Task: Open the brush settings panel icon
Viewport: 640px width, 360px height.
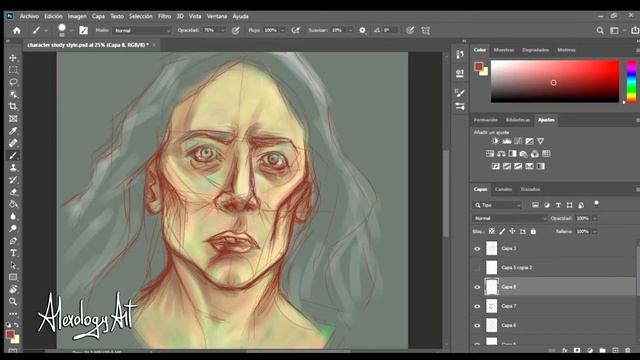Action: [x=84, y=30]
